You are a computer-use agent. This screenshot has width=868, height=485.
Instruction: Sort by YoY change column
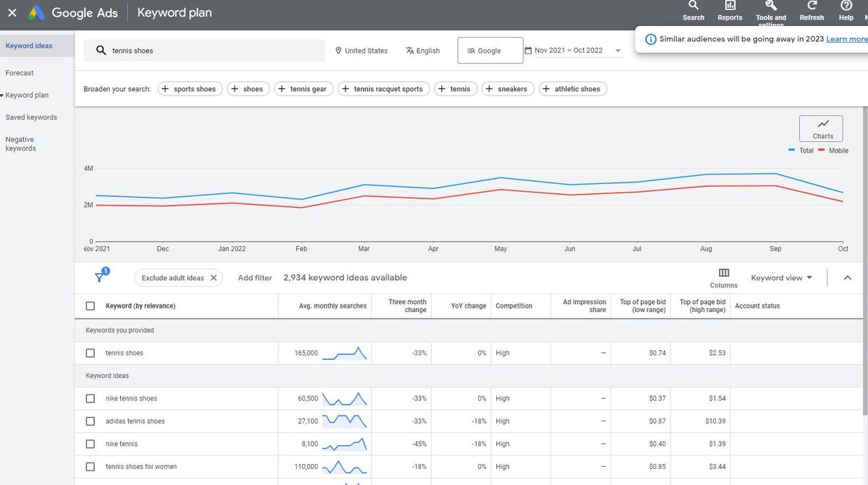pos(469,306)
